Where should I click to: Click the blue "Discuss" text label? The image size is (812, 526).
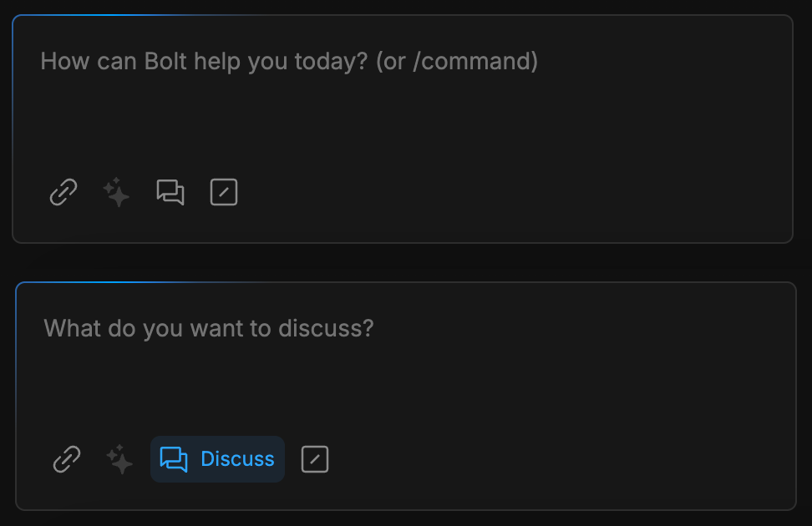pos(237,459)
